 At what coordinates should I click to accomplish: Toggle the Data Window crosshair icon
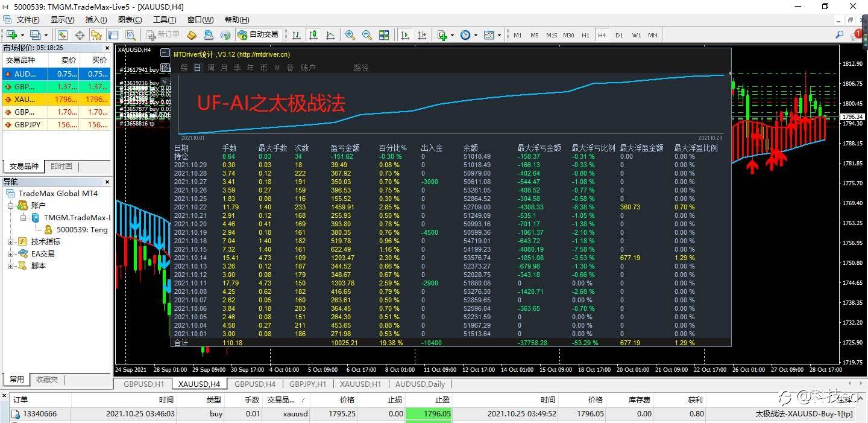pyautogui.click(x=80, y=35)
